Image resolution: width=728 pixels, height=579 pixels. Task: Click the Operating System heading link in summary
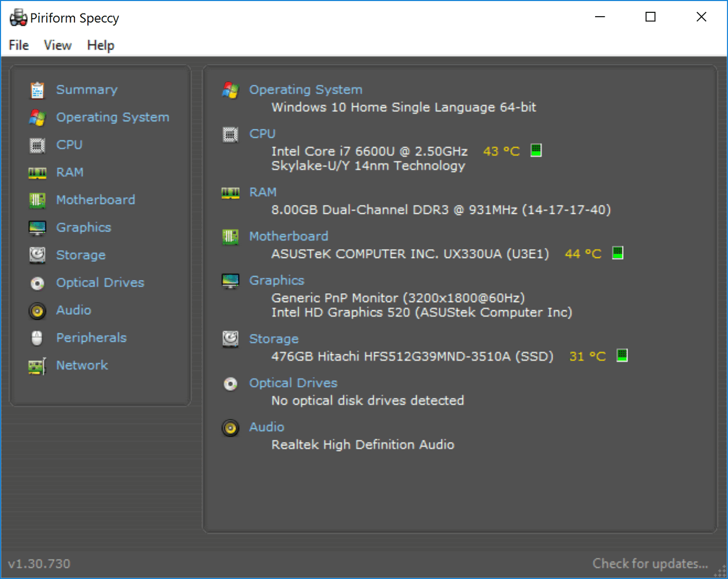pos(306,90)
